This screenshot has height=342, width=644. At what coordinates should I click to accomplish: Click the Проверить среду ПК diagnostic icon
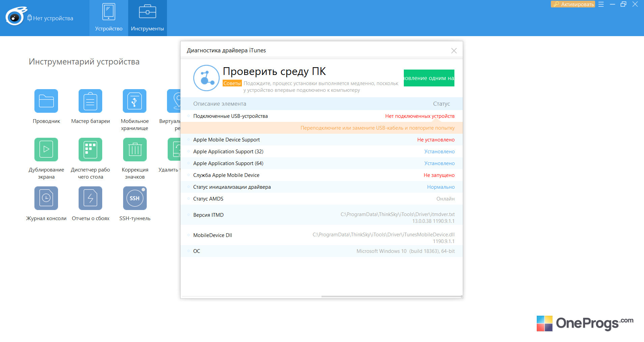pyautogui.click(x=206, y=78)
